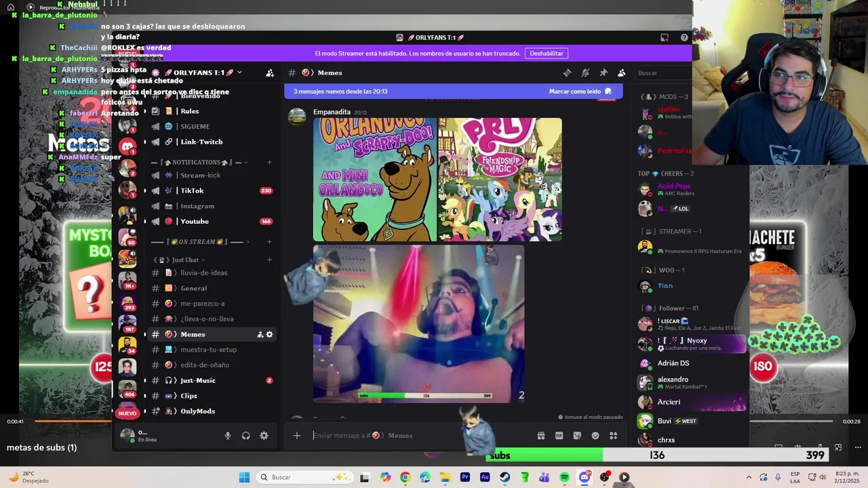
Task: Click '3 mensajes nuevos desde las 20:13' banner
Action: [x=340, y=91]
